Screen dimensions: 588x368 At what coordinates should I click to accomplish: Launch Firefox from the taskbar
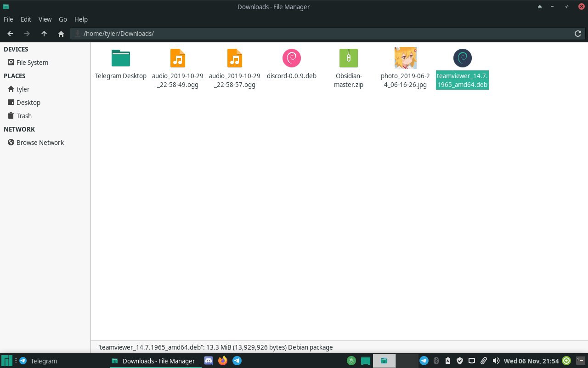coord(223,361)
